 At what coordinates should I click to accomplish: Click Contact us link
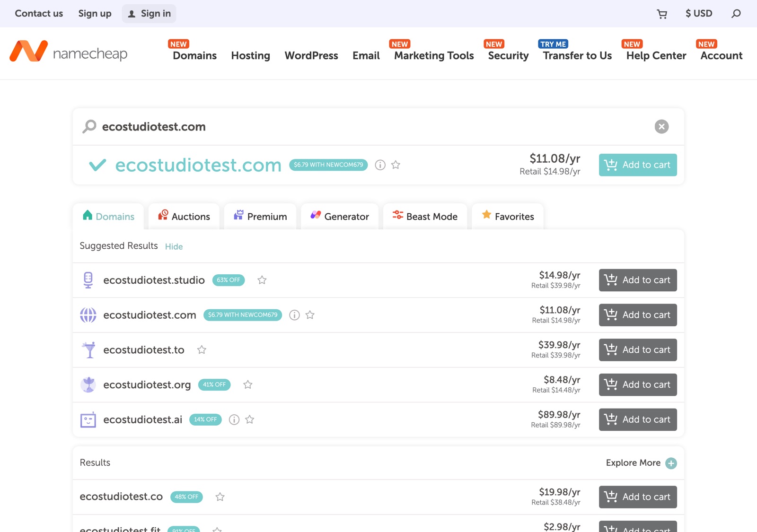click(x=39, y=13)
